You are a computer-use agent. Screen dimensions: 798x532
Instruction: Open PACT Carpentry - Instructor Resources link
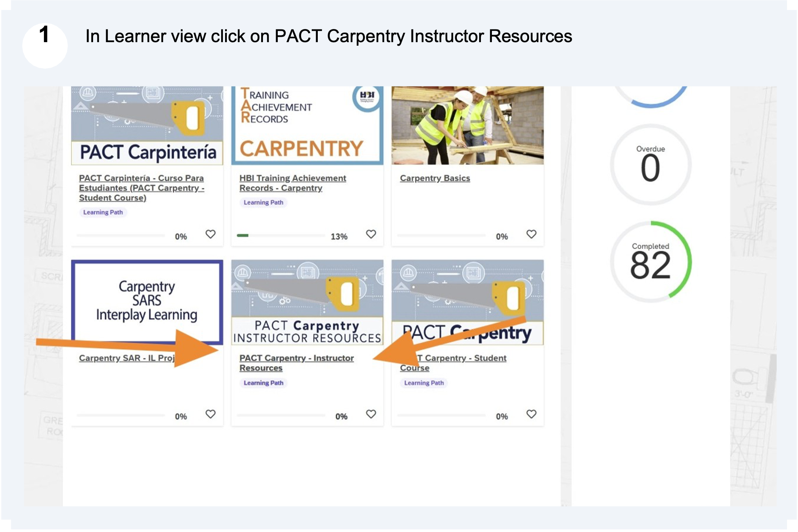(296, 358)
